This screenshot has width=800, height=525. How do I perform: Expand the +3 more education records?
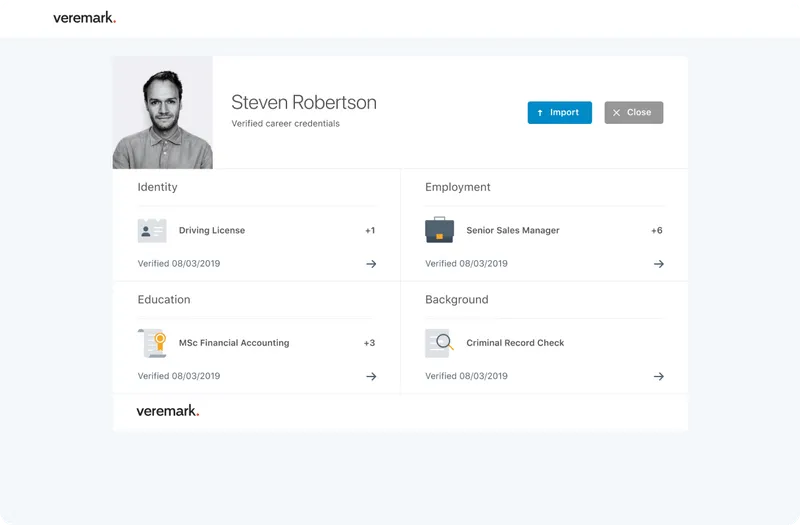[369, 343]
